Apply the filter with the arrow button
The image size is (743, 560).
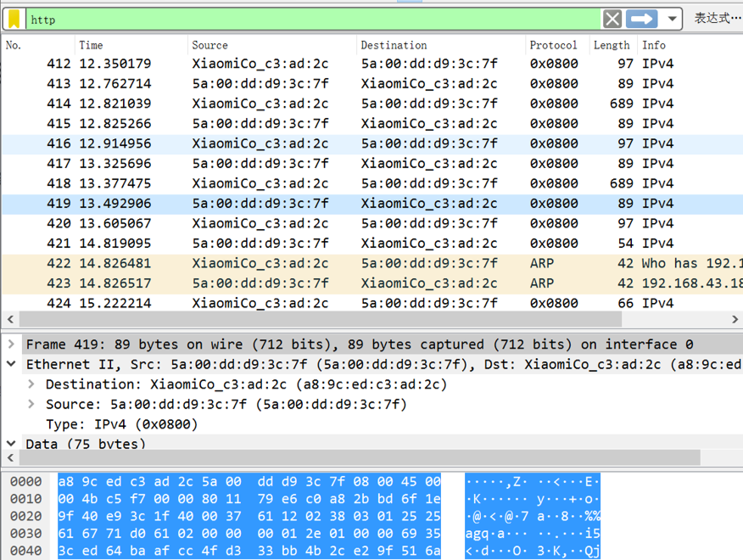[x=641, y=20]
